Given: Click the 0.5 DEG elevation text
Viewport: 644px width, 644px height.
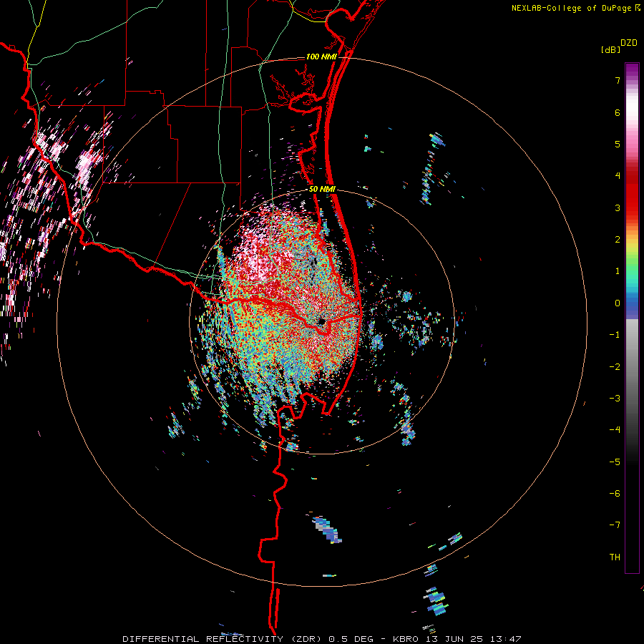Looking at the screenshot, I should tap(351, 639).
